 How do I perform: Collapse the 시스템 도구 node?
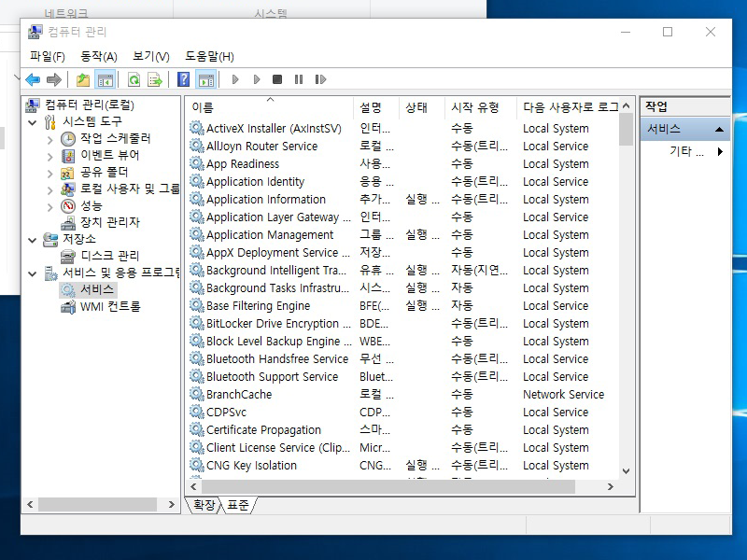click(33, 122)
